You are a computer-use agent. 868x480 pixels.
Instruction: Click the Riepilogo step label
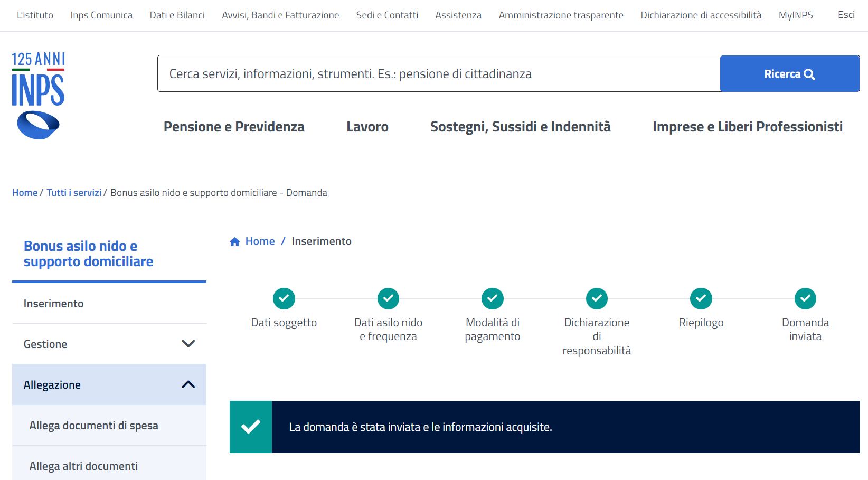pos(701,323)
